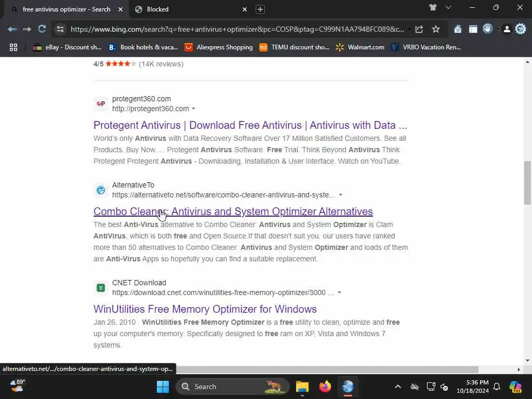
Task: Click the protegent360.com site name text
Action: (x=141, y=99)
